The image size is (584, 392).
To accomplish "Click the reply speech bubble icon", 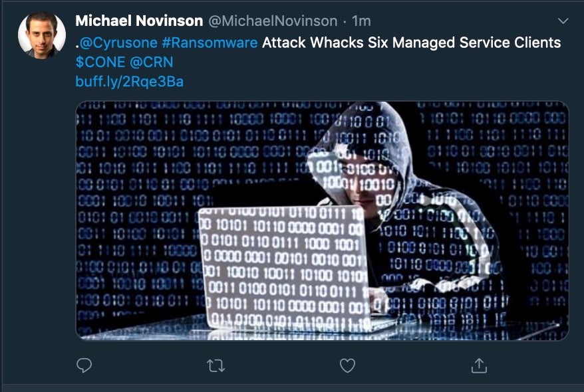I will tap(84, 365).
